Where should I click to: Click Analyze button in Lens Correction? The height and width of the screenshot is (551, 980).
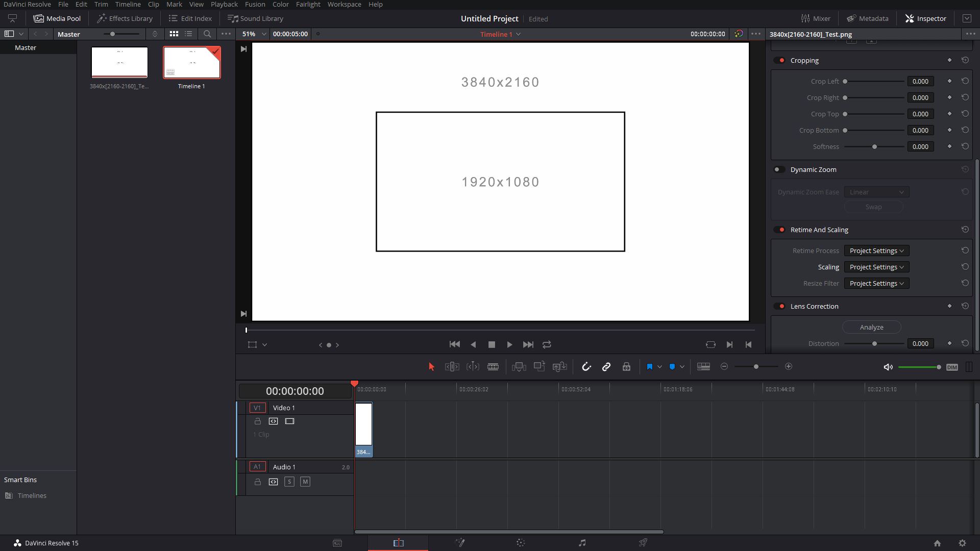872,327
